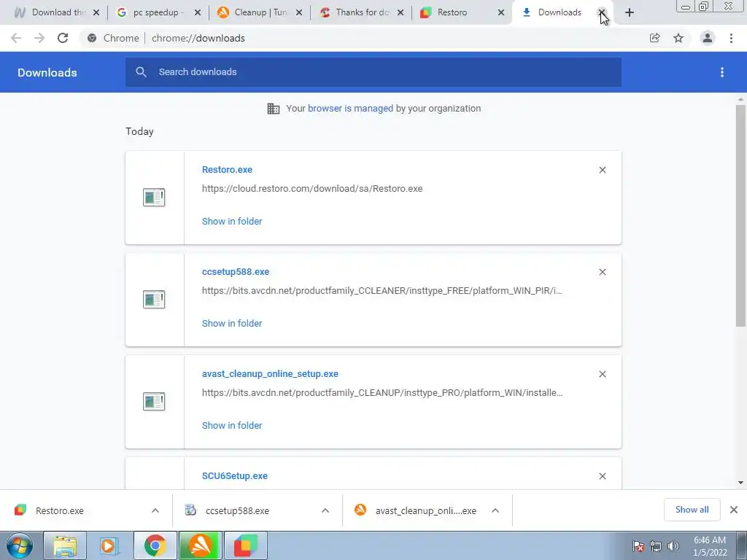Click Show all downloads button
Screen dimensions: 747x560
pos(692,510)
